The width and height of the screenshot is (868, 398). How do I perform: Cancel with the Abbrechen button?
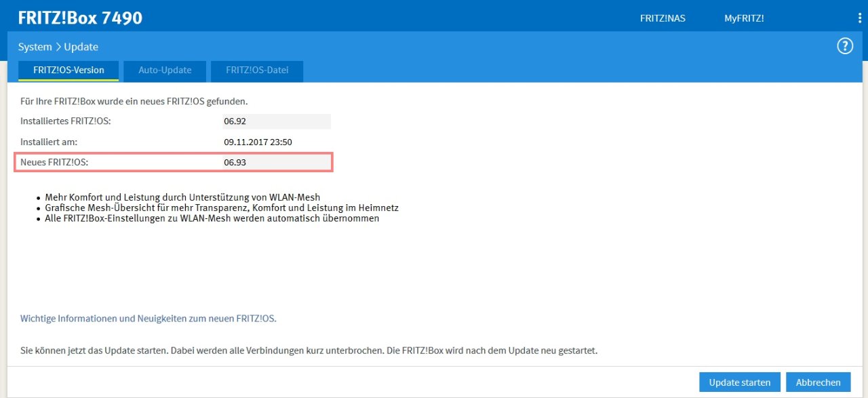tap(818, 382)
